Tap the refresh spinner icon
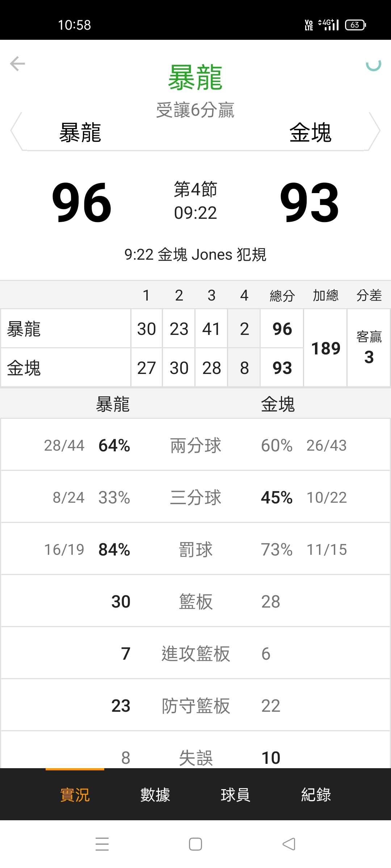The height and width of the screenshot is (868, 391). (x=373, y=65)
